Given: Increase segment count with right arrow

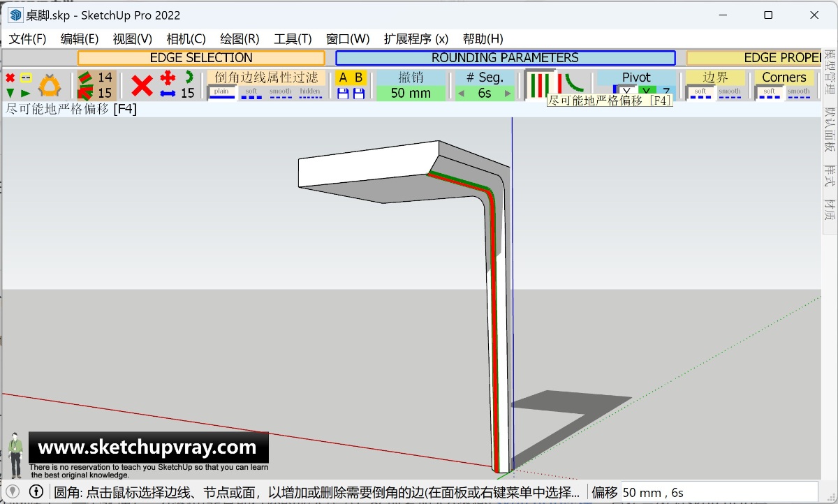Looking at the screenshot, I should tap(508, 94).
